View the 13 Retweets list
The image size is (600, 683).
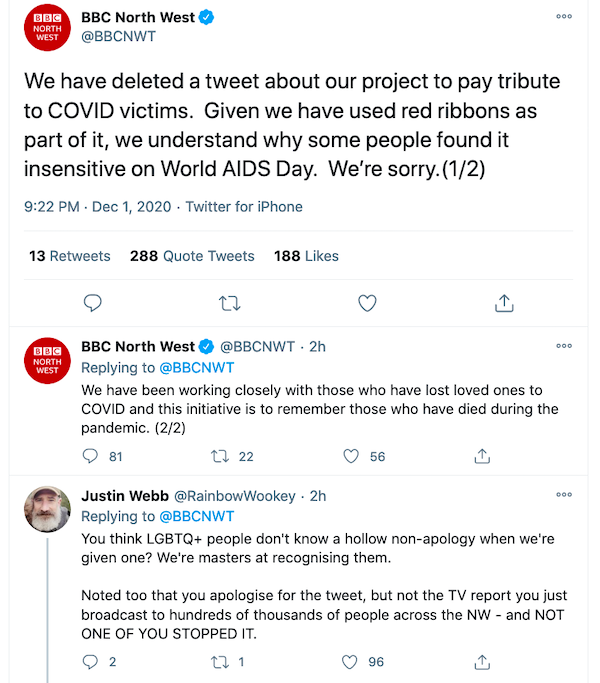point(70,256)
